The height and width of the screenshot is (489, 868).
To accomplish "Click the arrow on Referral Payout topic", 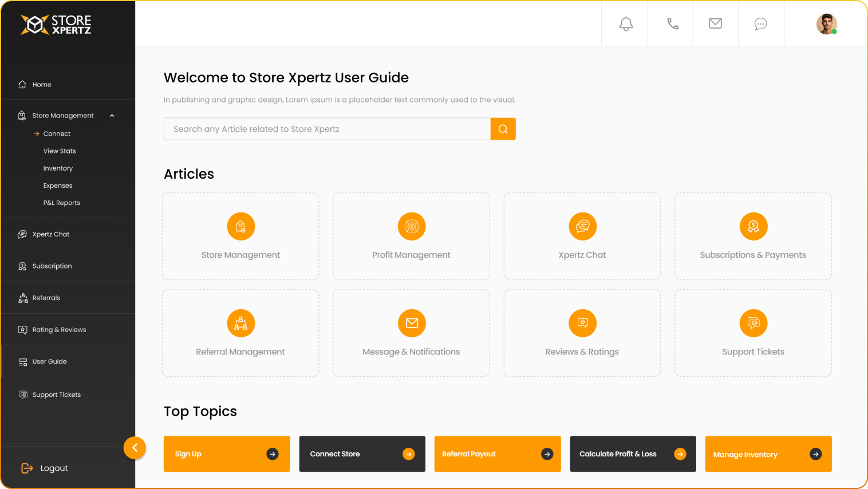I will click(x=547, y=454).
